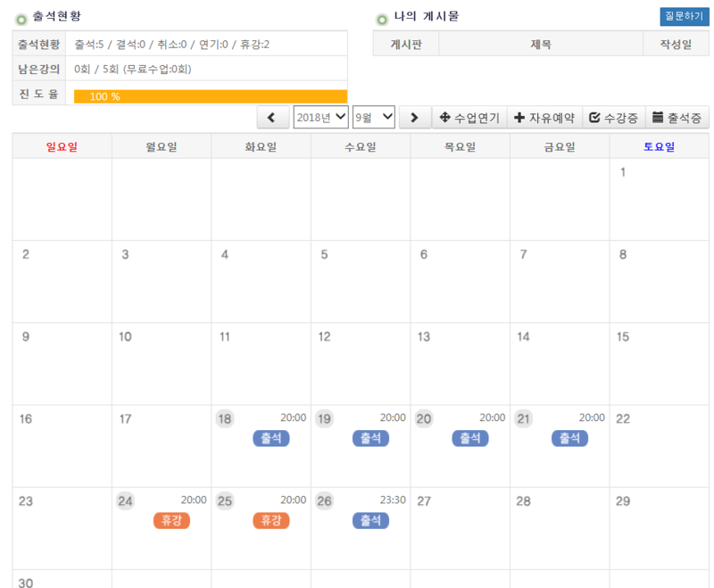Screen dimensions: 714x588
Task: Select calendar day 27
Action: (424, 501)
